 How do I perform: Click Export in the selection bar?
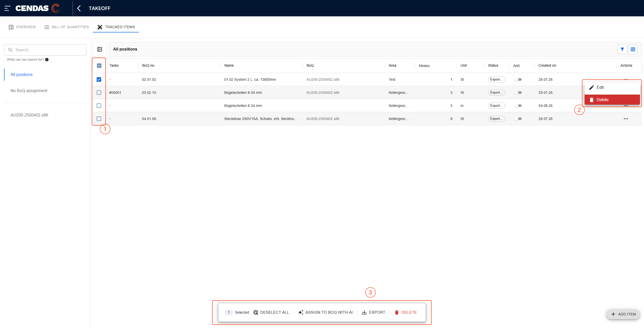click(374, 312)
